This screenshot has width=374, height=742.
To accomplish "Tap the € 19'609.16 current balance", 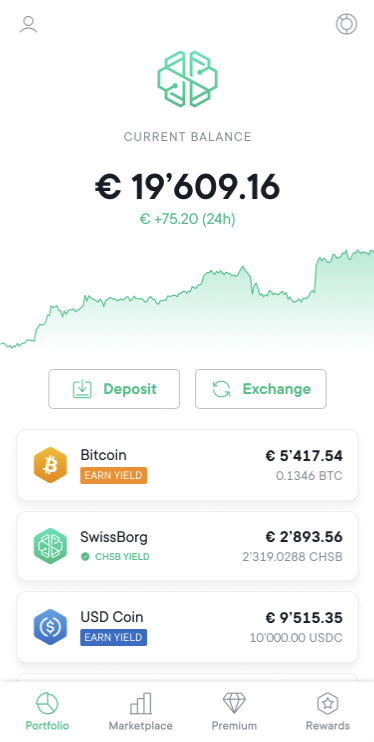I will [187, 187].
